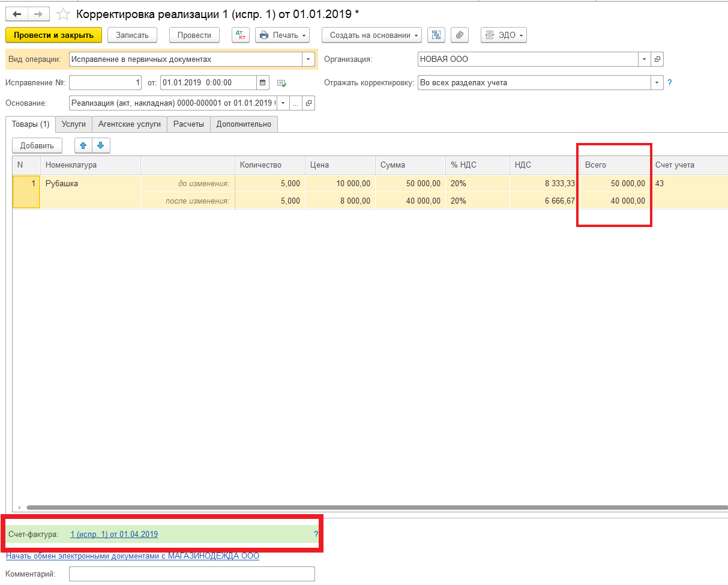Click the price cell 8 000,00
Viewport: 728px width, 585px height.
coord(340,201)
